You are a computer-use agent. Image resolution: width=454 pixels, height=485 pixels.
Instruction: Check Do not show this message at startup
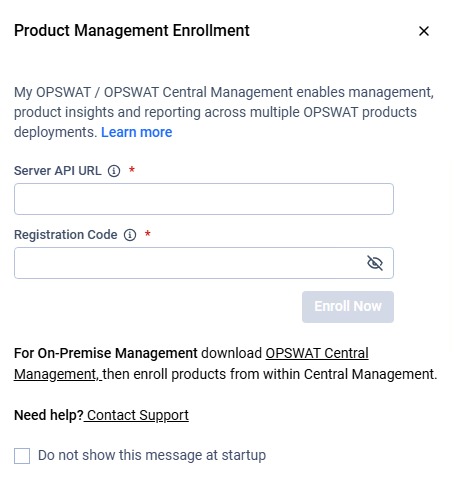point(22,456)
